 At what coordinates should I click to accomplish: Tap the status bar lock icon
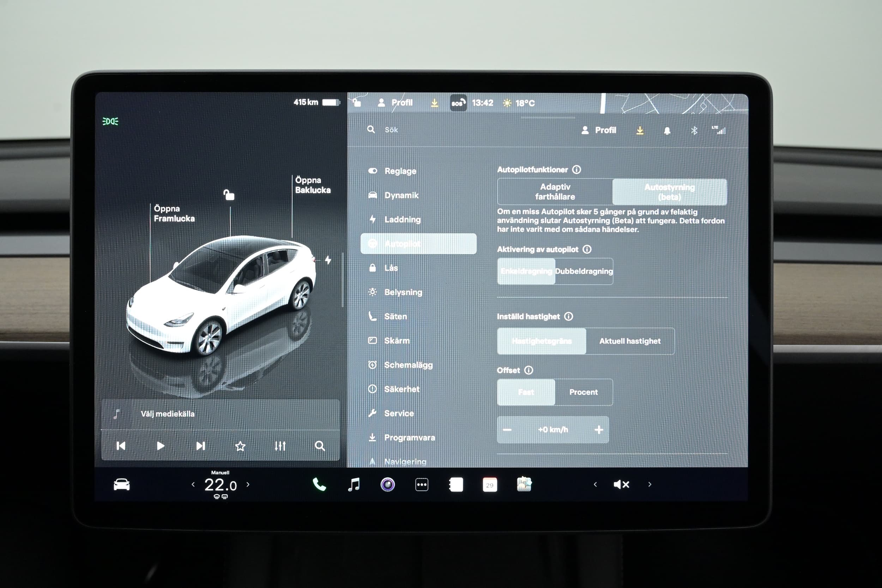point(357,102)
